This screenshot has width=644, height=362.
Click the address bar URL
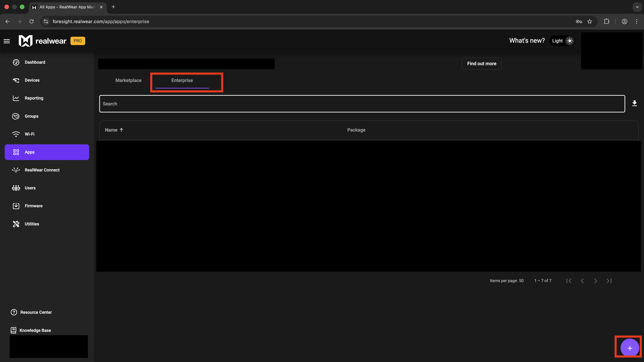pyautogui.click(x=101, y=21)
